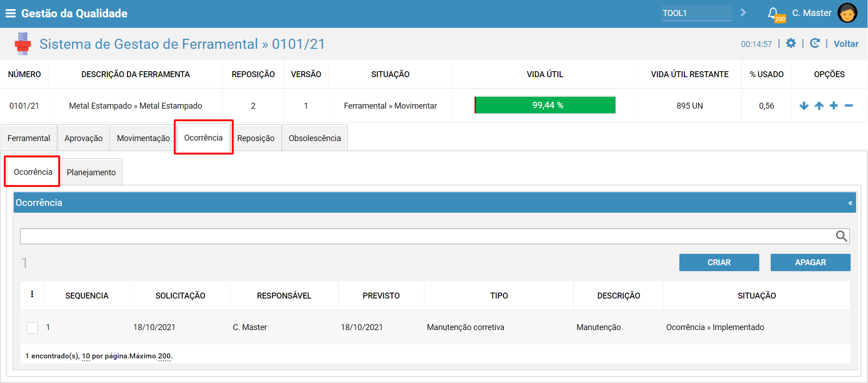Image resolution: width=868 pixels, height=383 pixels.
Task: Click the C. Master user avatar
Action: click(x=847, y=13)
